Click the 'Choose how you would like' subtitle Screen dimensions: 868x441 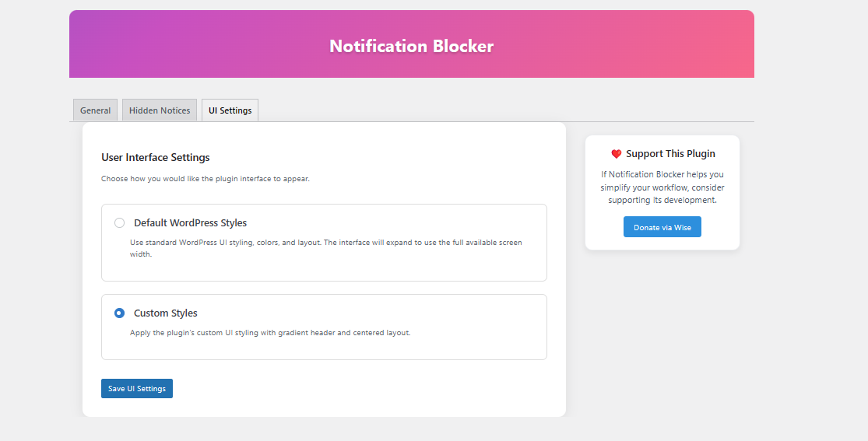point(205,179)
